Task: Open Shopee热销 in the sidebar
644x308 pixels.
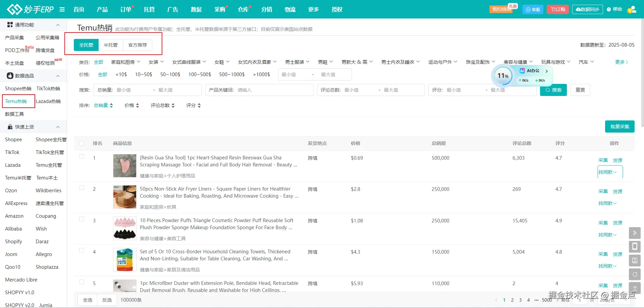Action: tap(18, 89)
